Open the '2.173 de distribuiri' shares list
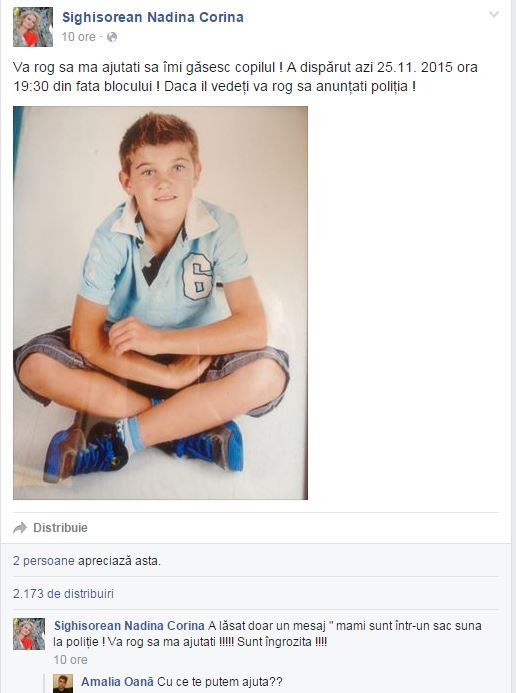Viewport: 516px width, 693px height. [64, 594]
